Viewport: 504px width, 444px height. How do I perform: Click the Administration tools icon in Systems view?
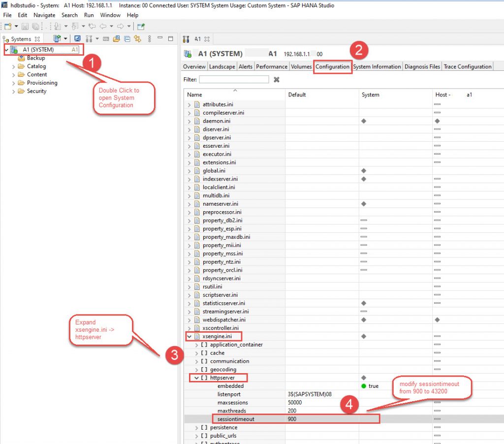(89, 39)
